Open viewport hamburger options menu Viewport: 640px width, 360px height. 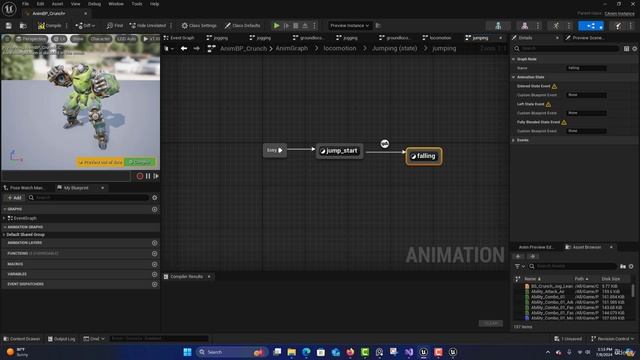point(7,39)
